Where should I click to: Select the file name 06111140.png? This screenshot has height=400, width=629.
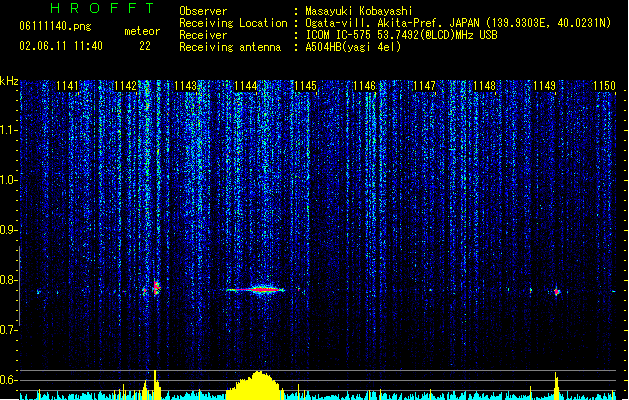tap(55, 26)
